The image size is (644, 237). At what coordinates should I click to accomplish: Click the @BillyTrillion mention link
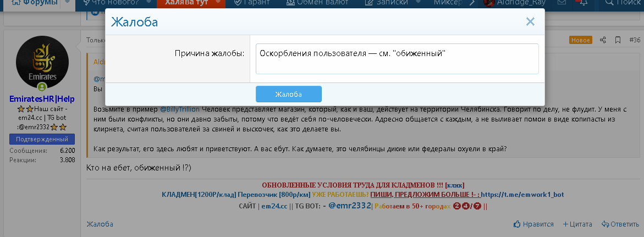pos(180,109)
